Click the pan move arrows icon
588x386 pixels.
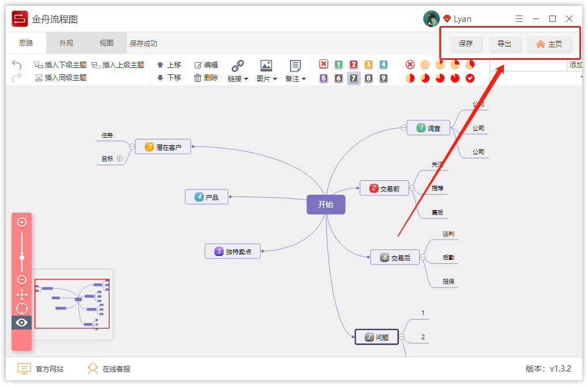pos(22,295)
